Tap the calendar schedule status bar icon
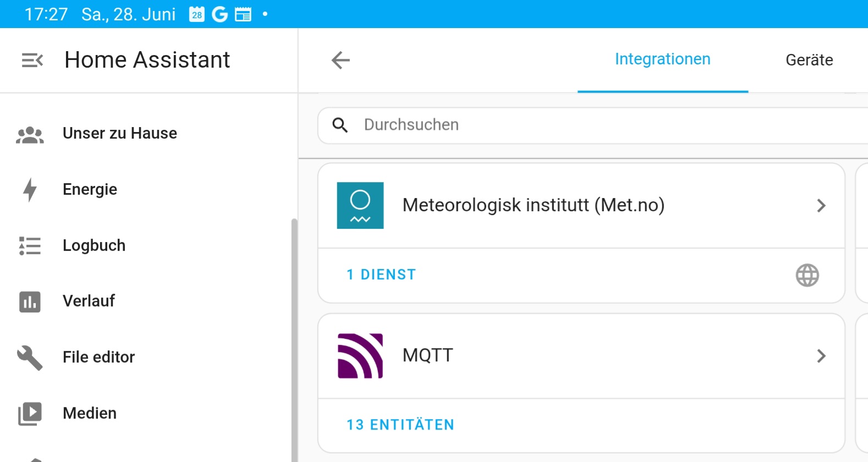This screenshot has height=462, width=868. pyautogui.click(x=243, y=14)
